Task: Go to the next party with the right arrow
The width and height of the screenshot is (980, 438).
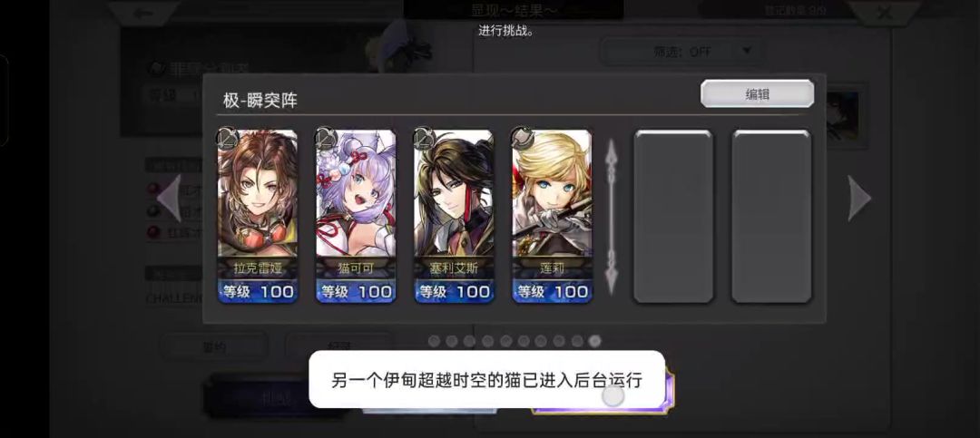Action: (859, 198)
